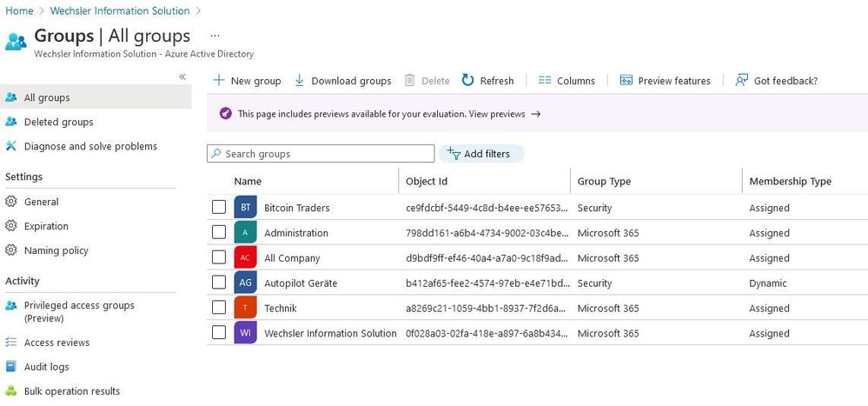
Task: Click the A avatar of Administration
Action: [245, 233]
